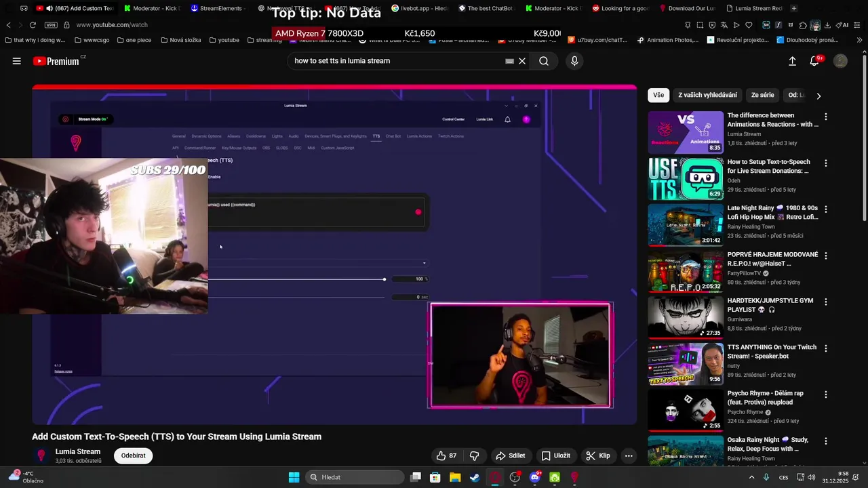Show hidden system tray icons chevron

point(751,477)
